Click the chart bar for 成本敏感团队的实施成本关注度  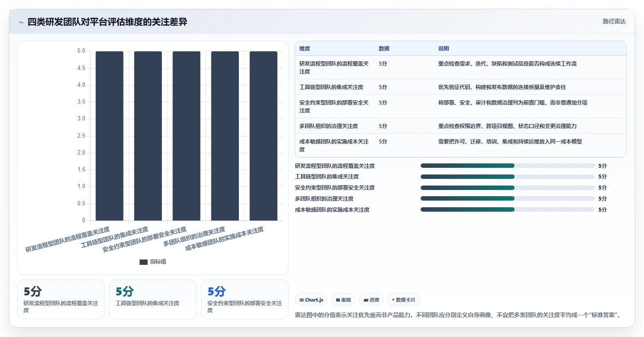[263, 136]
